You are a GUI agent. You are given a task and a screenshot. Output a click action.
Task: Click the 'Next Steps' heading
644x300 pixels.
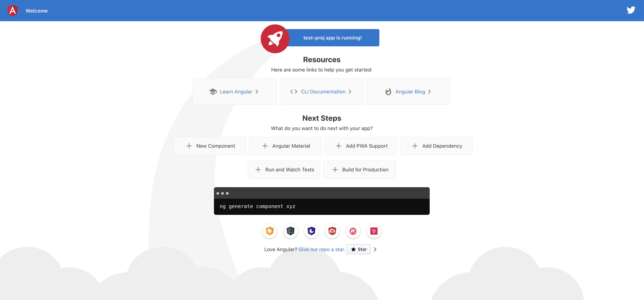(322, 118)
